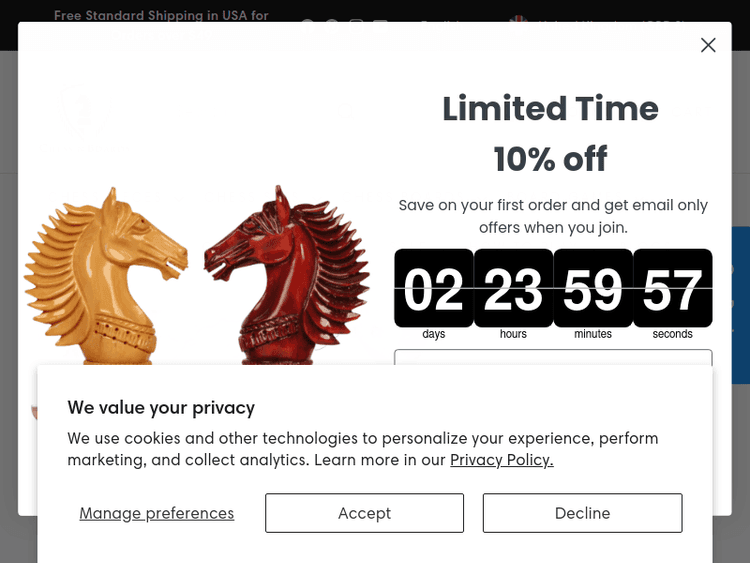Close the Limited Time discount popup
750x563 pixels.
tap(708, 45)
